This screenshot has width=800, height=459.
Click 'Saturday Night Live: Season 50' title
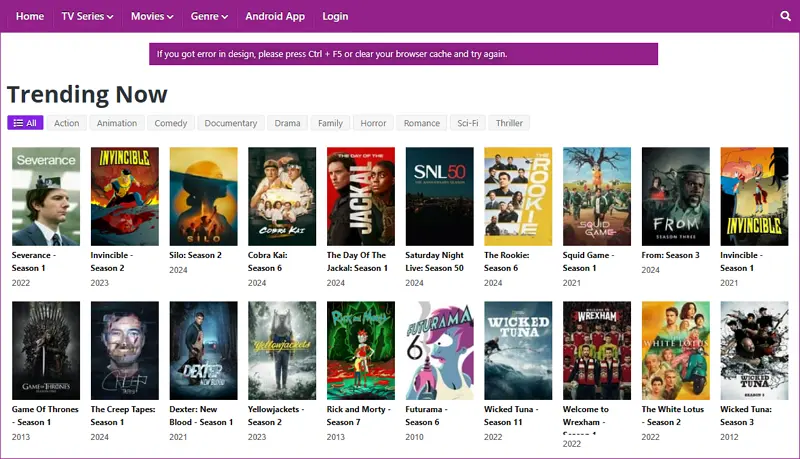[435, 262]
